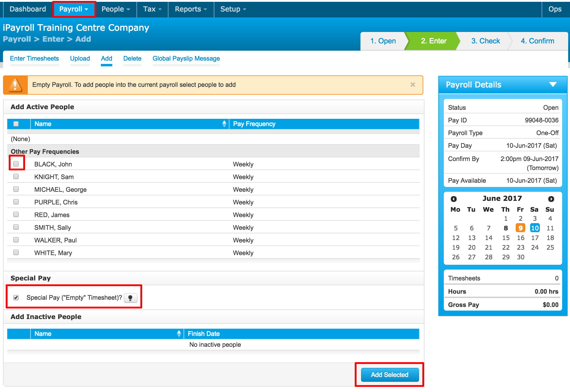Dismiss the Empty Payroll warning message
Screen dimensions: 570x392
coord(413,85)
